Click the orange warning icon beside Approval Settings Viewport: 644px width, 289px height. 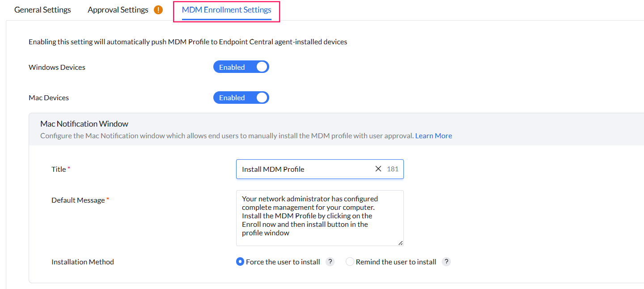click(158, 10)
